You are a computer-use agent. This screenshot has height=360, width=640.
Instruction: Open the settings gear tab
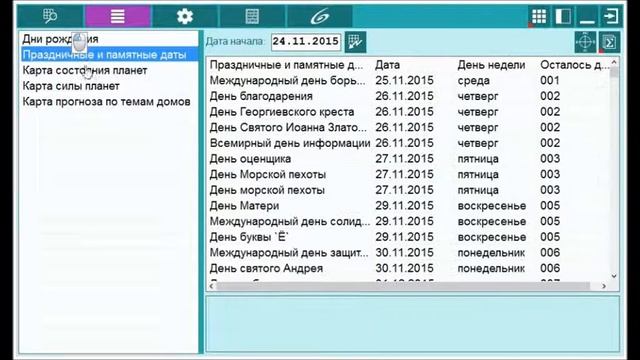coord(184,16)
